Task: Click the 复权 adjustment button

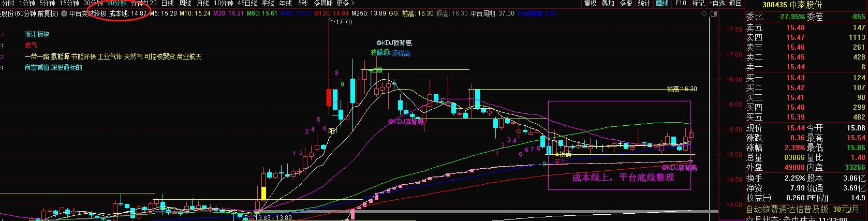Action: (x=590, y=3)
